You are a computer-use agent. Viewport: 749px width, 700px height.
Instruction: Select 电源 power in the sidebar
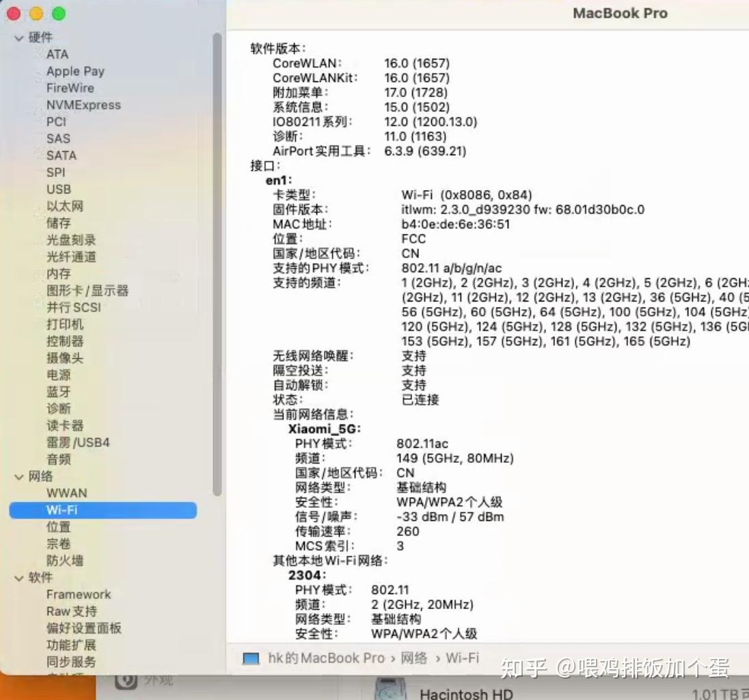point(57,375)
